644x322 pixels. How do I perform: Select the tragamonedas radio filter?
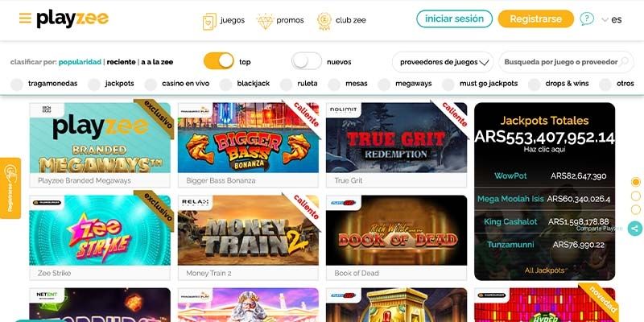click(x=17, y=85)
